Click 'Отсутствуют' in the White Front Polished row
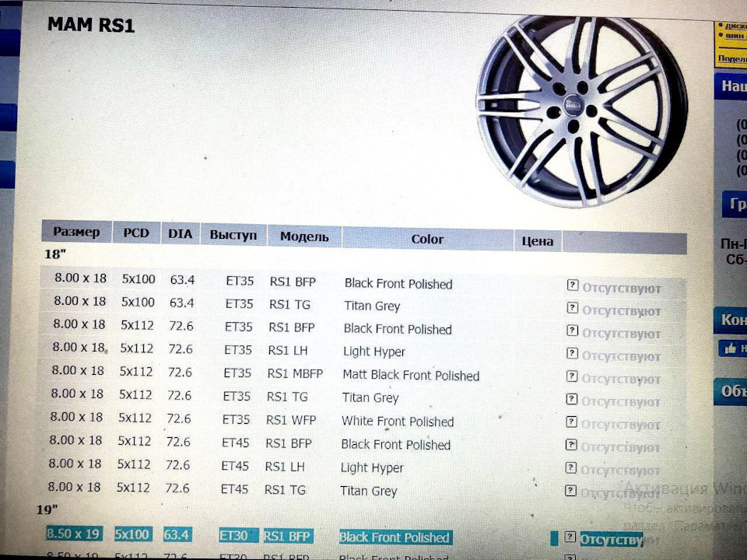 click(x=620, y=425)
